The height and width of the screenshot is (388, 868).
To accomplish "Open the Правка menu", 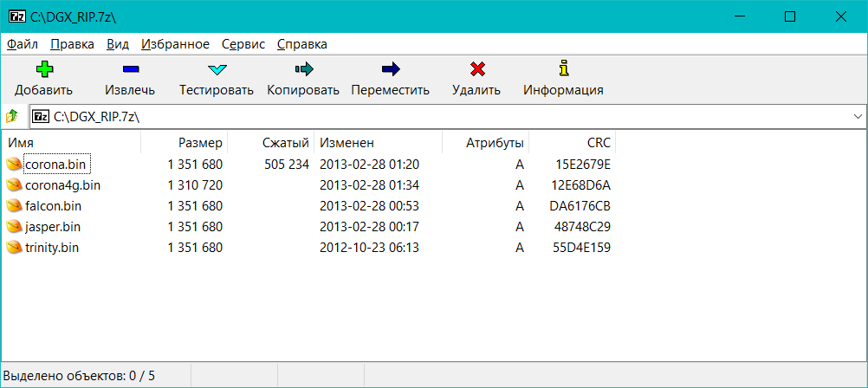I will point(72,44).
